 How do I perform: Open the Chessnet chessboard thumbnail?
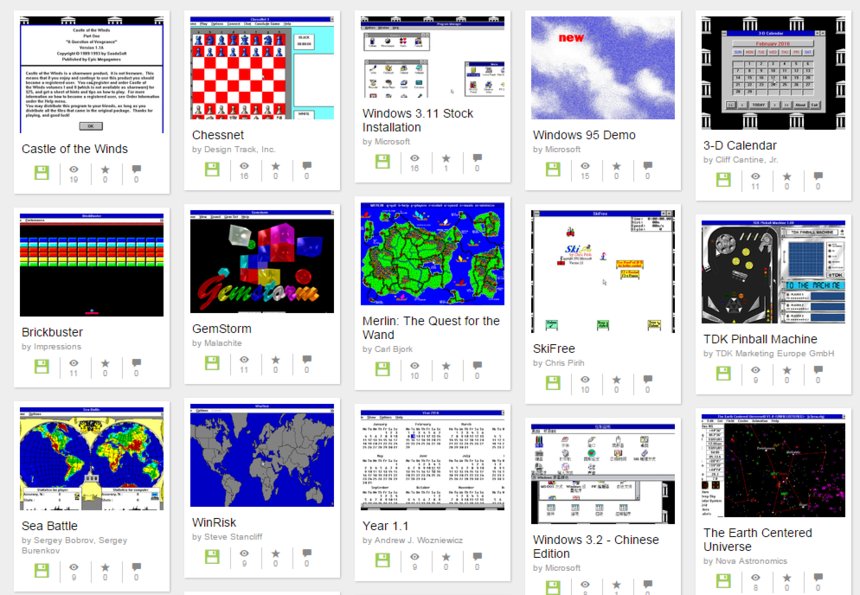tap(262, 68)
